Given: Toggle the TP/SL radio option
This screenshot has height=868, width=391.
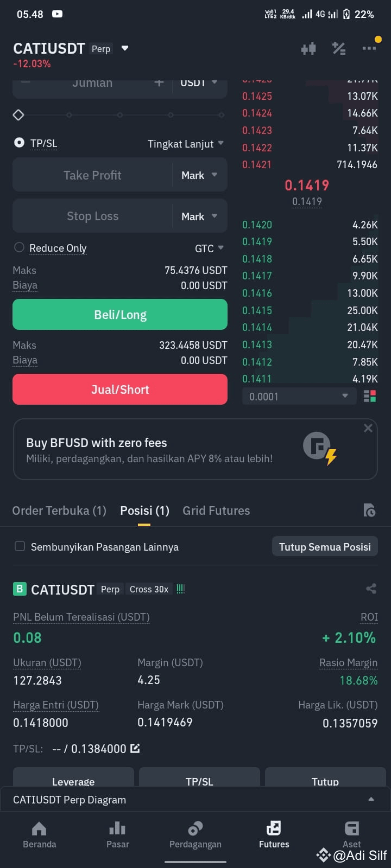Looking at the screenshot, I should 19,143.
